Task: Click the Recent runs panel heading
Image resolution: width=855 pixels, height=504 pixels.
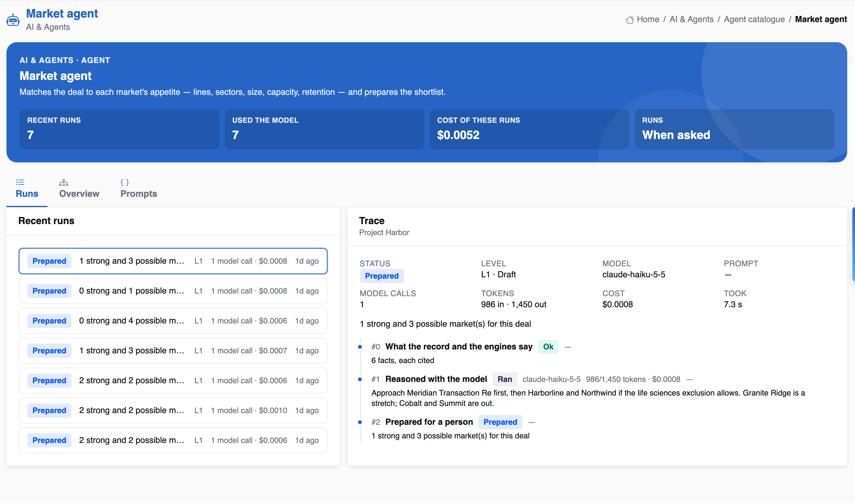Action: [46, 221]
